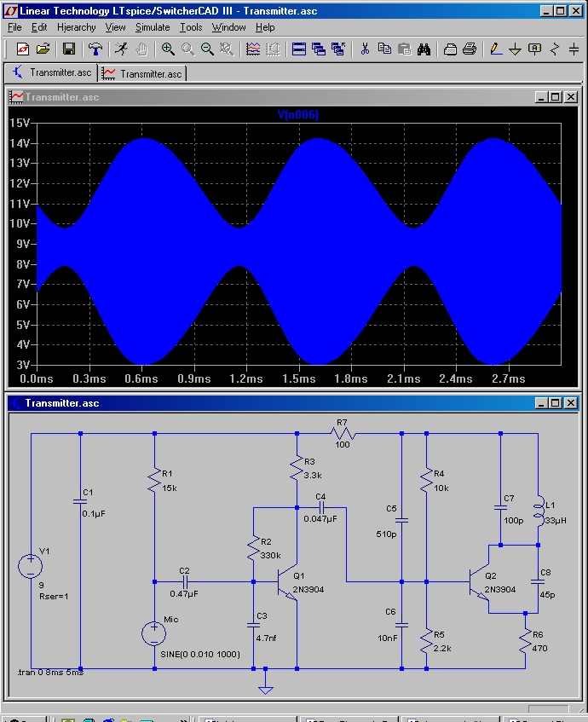Click the Zoom In magnifier icon
This screenshot has height=722, width=588.
[x=168, y=49]
